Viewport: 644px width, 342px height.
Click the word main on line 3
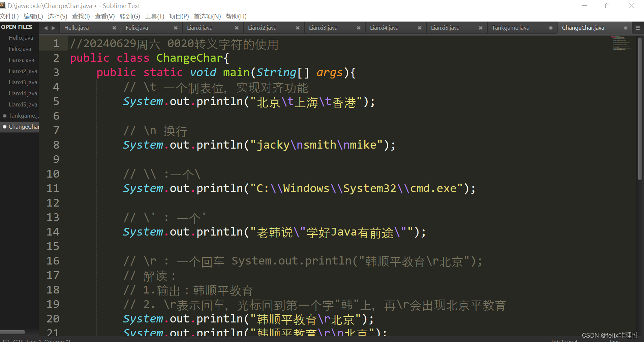236,72
